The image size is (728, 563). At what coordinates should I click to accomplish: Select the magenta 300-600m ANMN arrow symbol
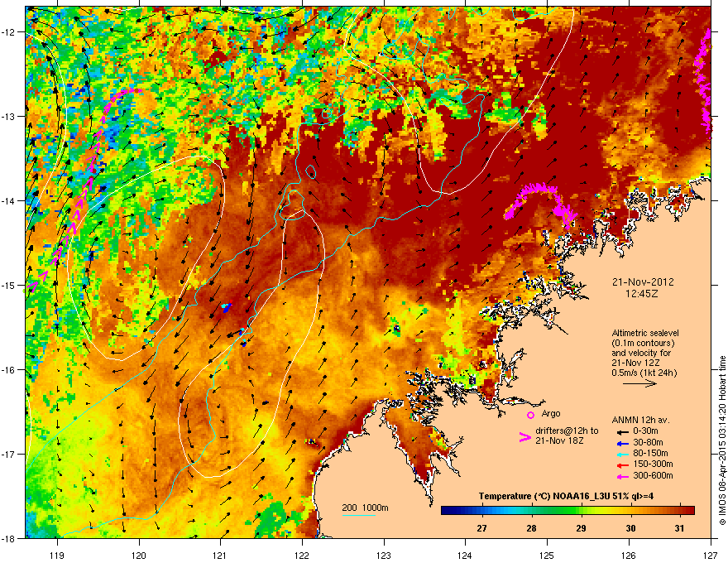[622, 476]
